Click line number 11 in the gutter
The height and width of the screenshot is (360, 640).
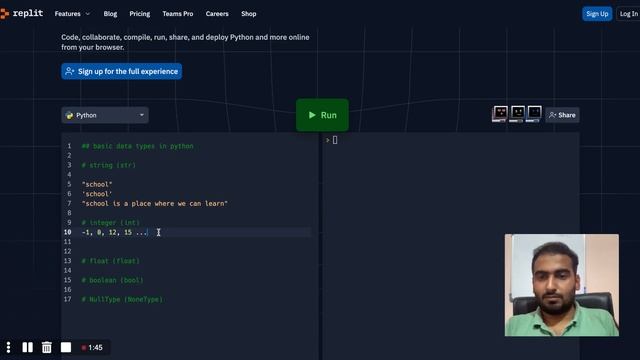coord(67,242)
